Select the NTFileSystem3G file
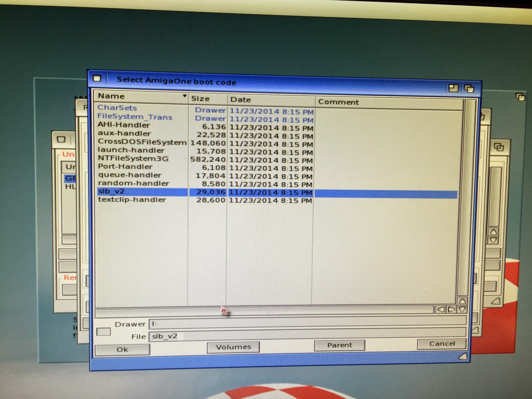 133,159
